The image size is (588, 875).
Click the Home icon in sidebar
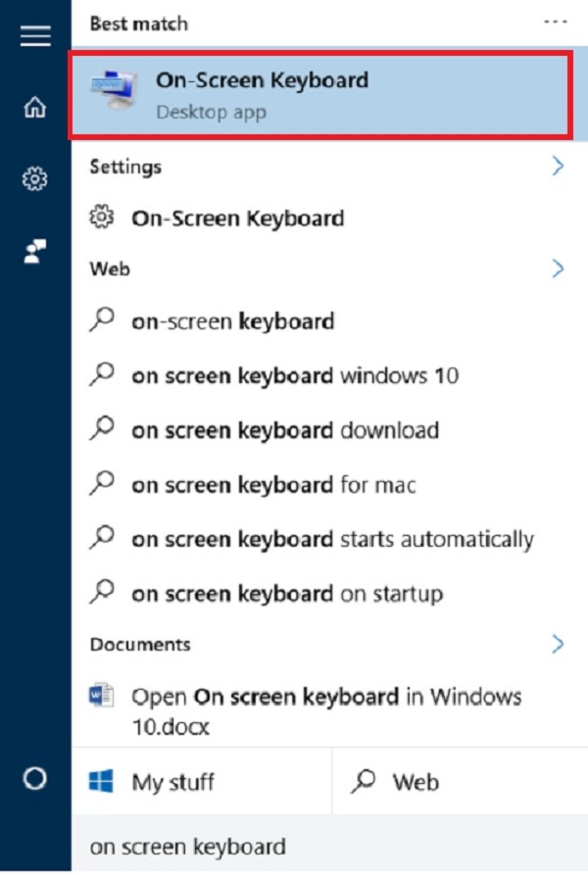click(35, 108)
